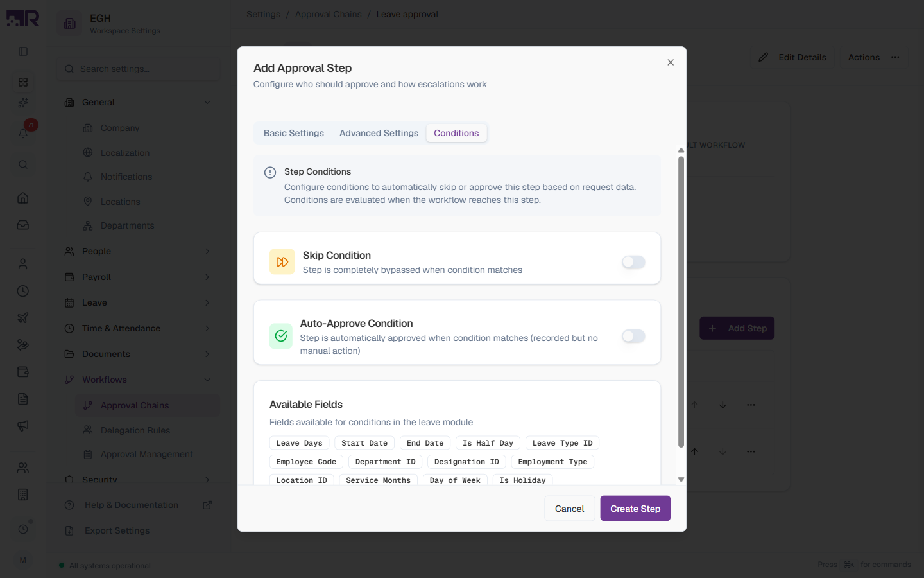Screen dimensions: 924x578
Task: Open the clock attendance sidebar icon
Action: [x=23, y=291]
